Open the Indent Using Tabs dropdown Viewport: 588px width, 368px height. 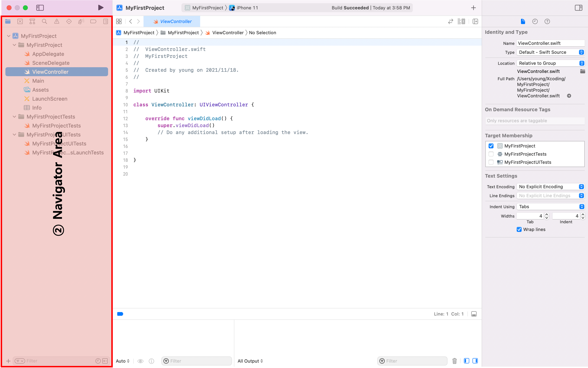pos(551,206)
